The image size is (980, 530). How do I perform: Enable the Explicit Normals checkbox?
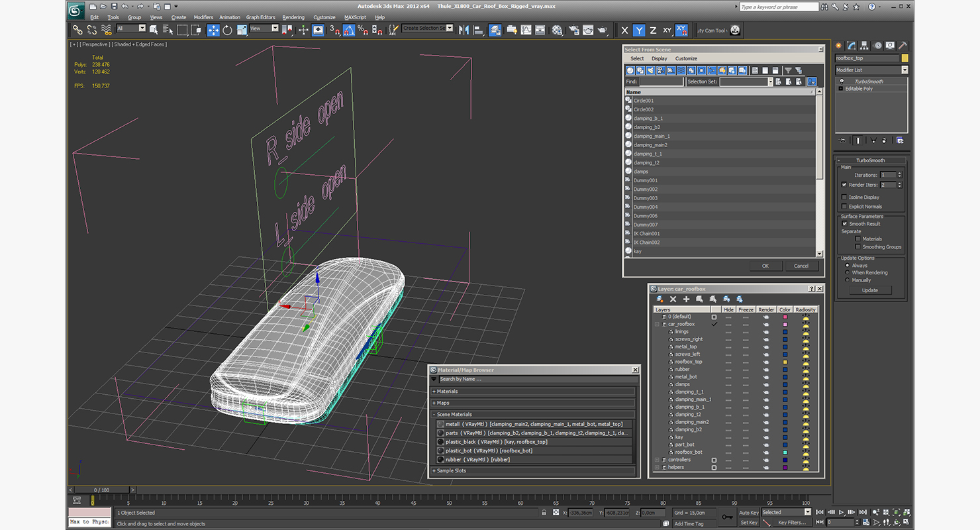coord(844,206)
